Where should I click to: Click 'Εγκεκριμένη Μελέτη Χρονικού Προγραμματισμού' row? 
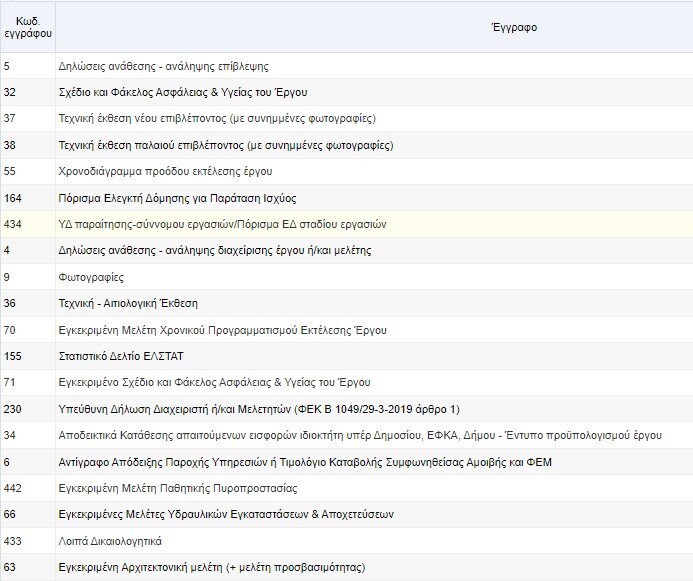(223, 330)
